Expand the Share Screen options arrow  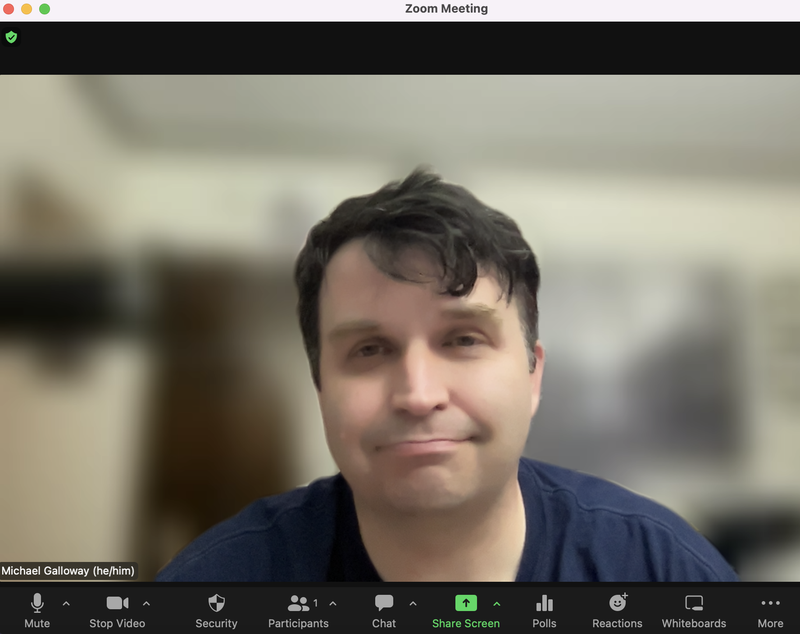(497, 604)
